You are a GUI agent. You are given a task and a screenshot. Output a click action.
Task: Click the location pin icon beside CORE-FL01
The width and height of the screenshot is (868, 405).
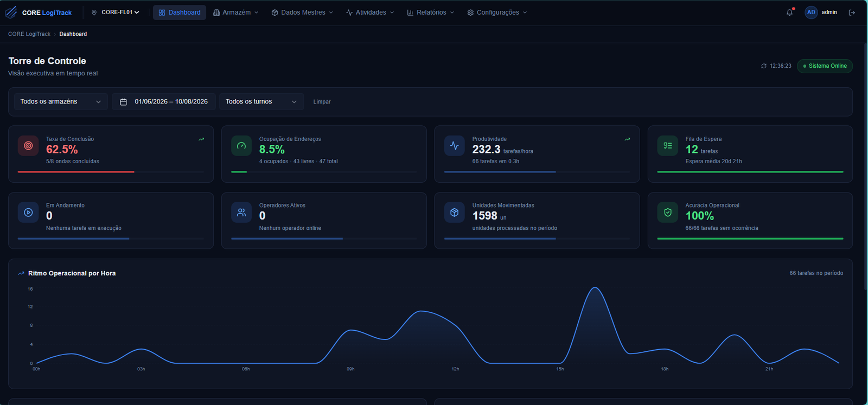coord(94,12)
